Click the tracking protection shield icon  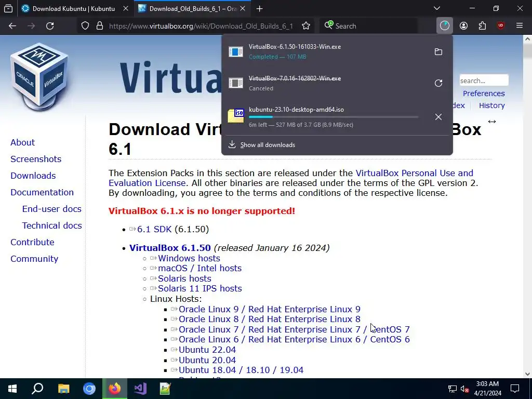85,26
